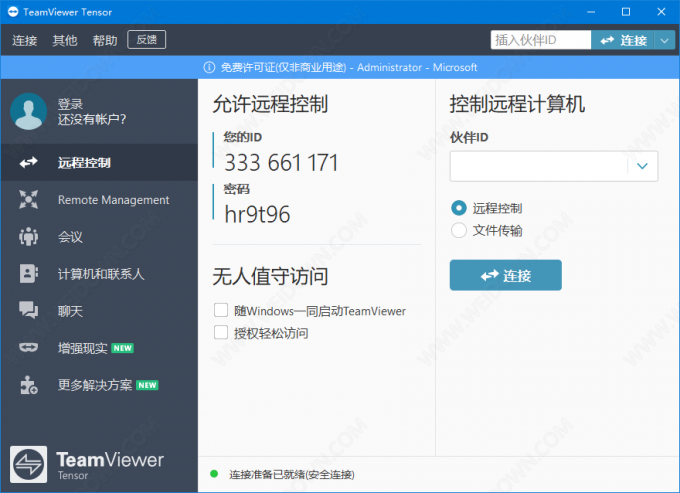The image size is (680, 493).
Task: Click the top toolbar 连接 button
Action: tap(623, 40)
